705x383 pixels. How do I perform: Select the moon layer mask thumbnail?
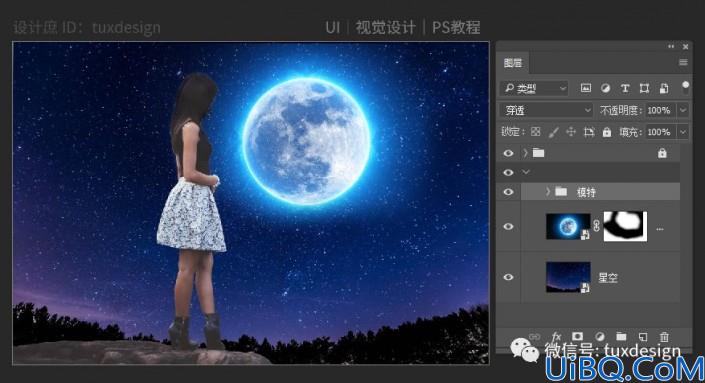[625, 227]
